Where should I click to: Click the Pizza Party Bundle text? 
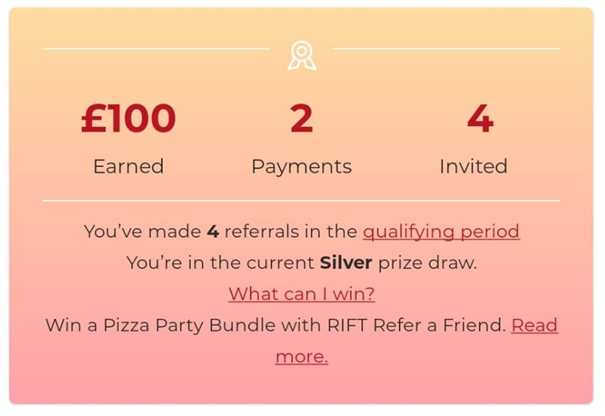tap(189, 325)
